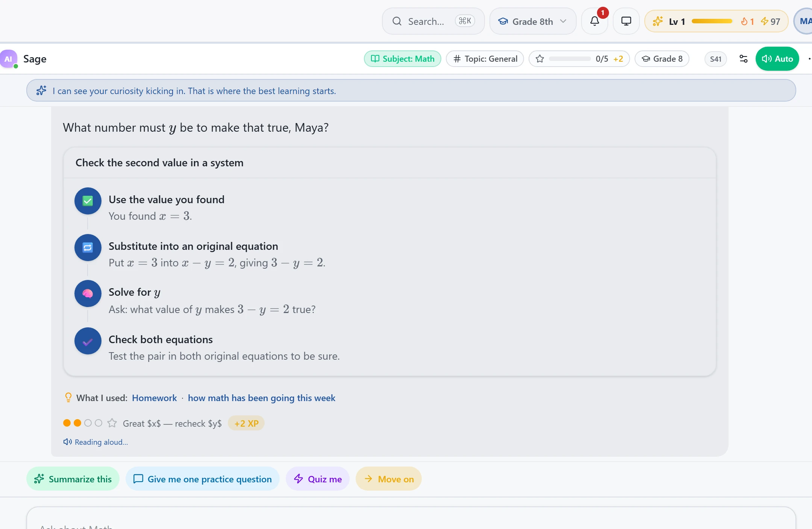
Task: Click the lightbulb What I used icon
Action: coord(68,398)
